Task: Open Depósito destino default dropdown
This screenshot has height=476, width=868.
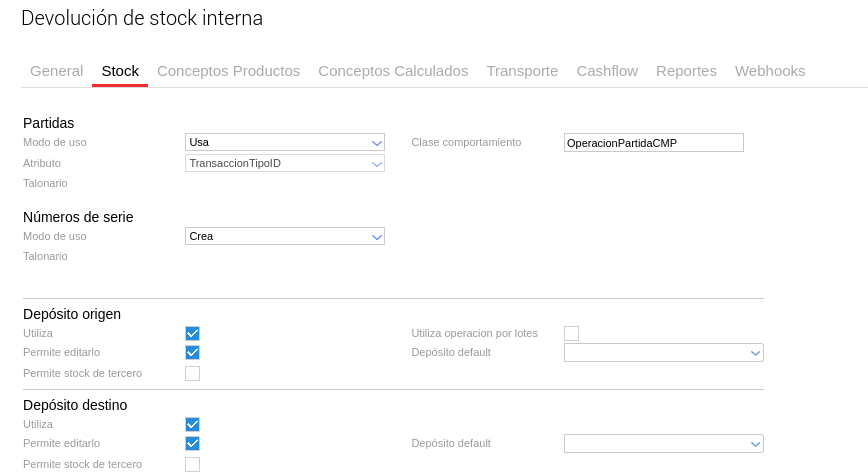Action: 664,444
